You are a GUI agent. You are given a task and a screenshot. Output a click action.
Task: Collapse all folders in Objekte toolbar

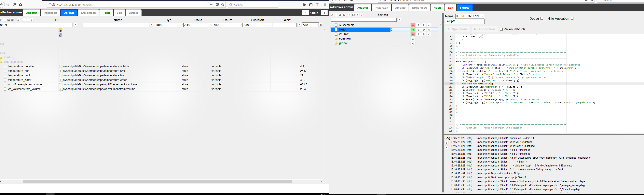[x=8, y=20]
